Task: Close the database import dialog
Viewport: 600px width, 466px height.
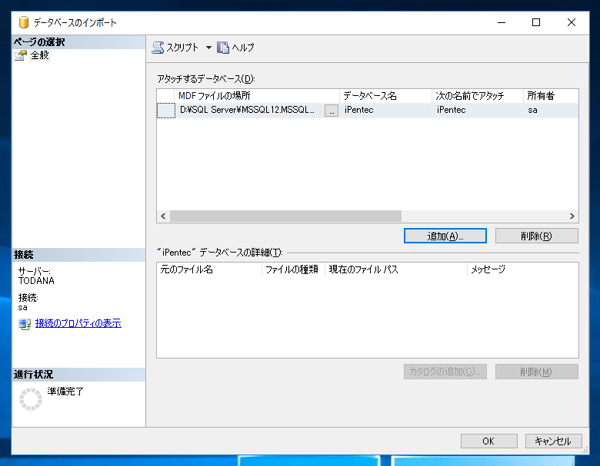Action: [571, 23]
